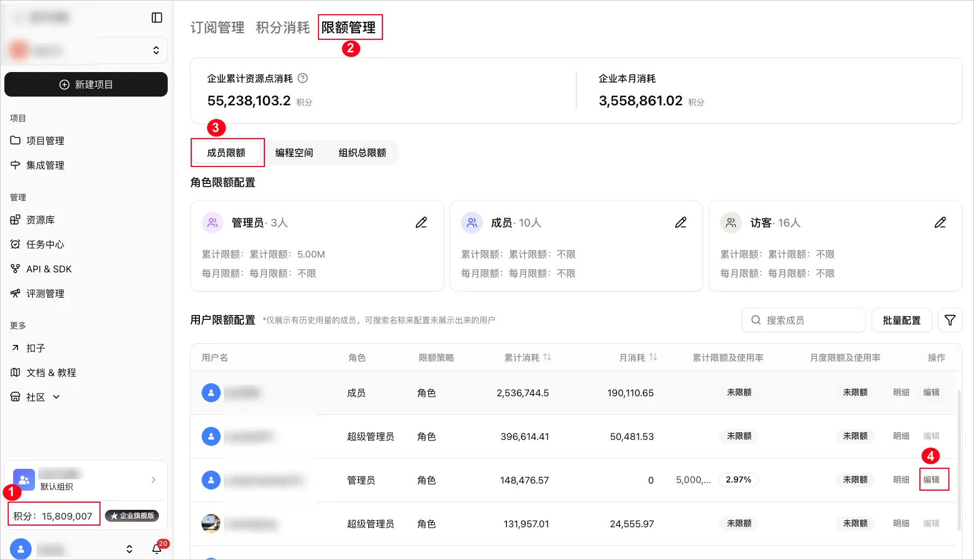This screenshot has height=560, width=974.
Task: Click the 文档 & 教程 book icon
Action: pos(15,372)
